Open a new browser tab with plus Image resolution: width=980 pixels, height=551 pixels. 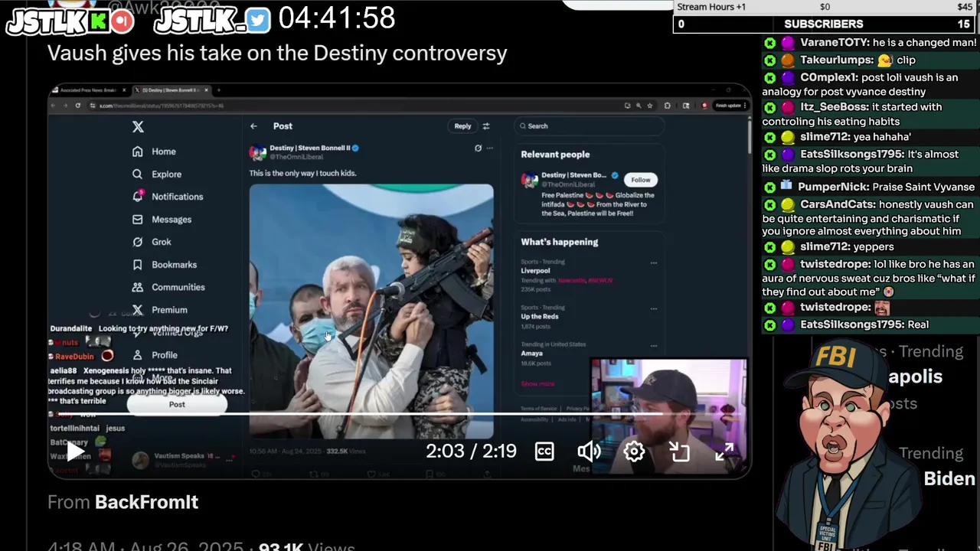pyautogui.click(x=218, y=90)
